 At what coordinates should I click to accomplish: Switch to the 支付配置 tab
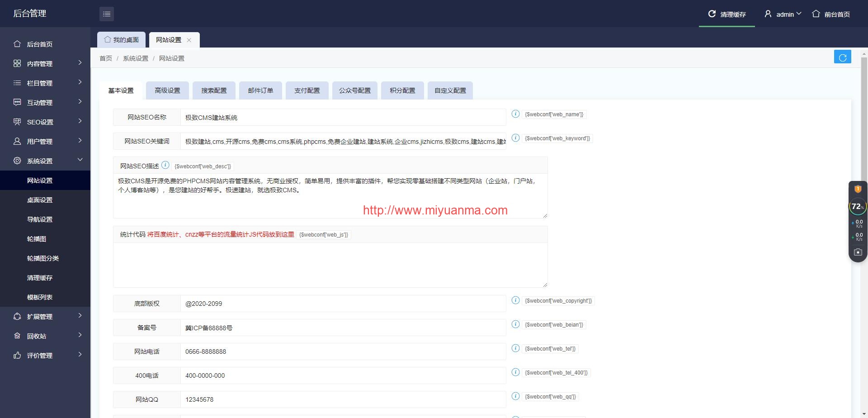click(x=307, y=90)
